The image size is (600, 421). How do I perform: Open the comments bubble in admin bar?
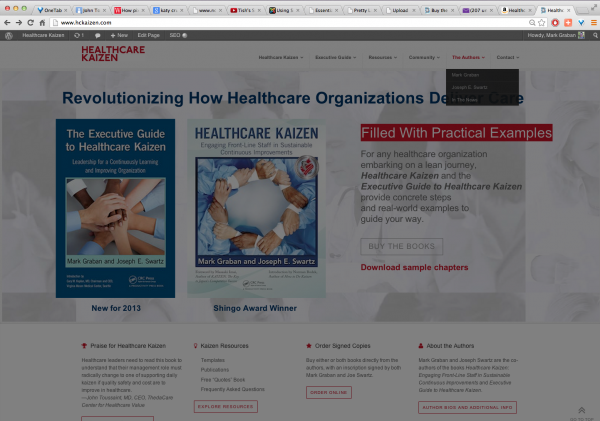(98, 35)
